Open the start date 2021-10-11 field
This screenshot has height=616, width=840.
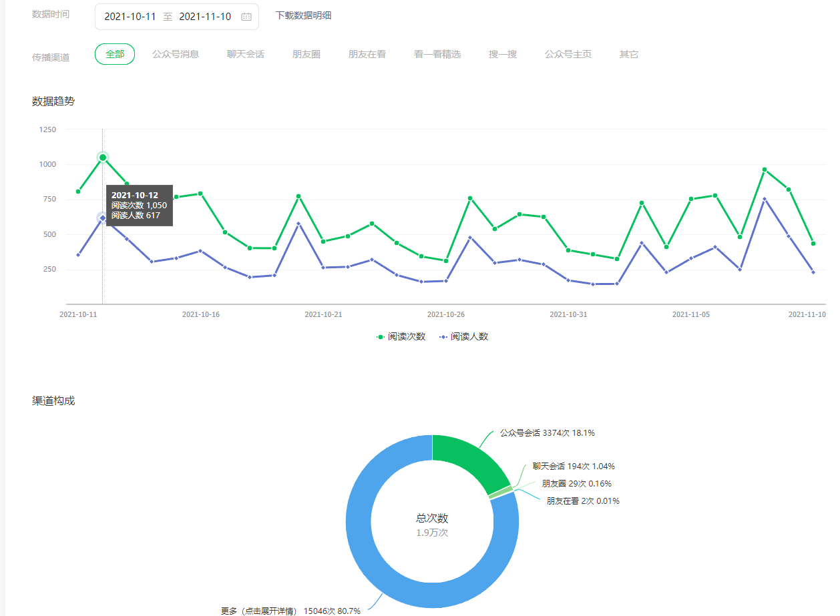point(130,17)
